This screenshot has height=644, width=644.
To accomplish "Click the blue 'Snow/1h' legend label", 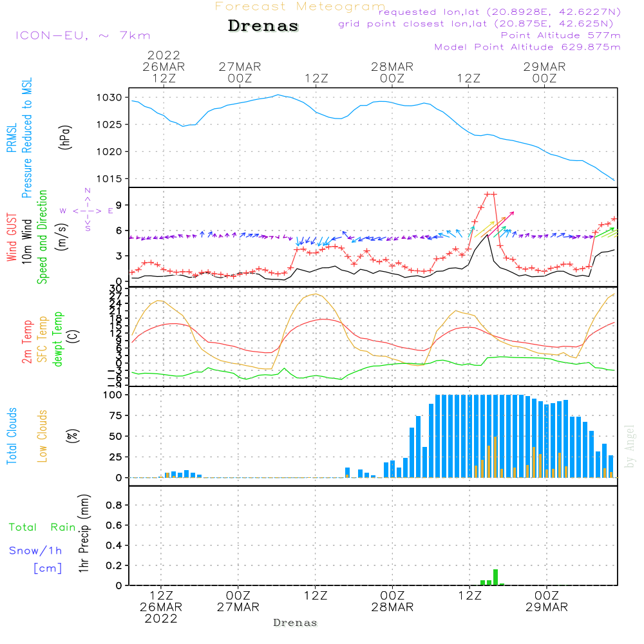I will pos(35,551).
